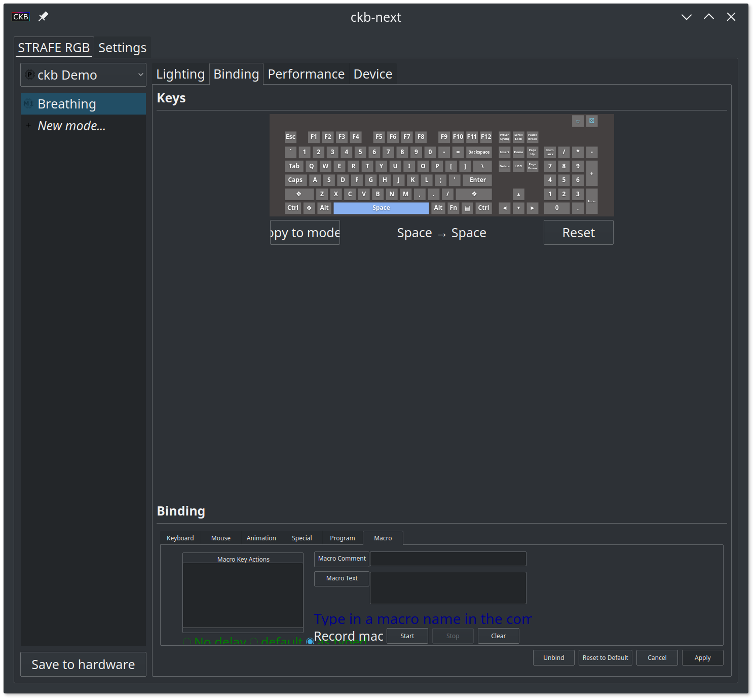The width and height of the screenshot is (755, 700).
Task: Switch to the Performance tab
Action: [306, 74]
